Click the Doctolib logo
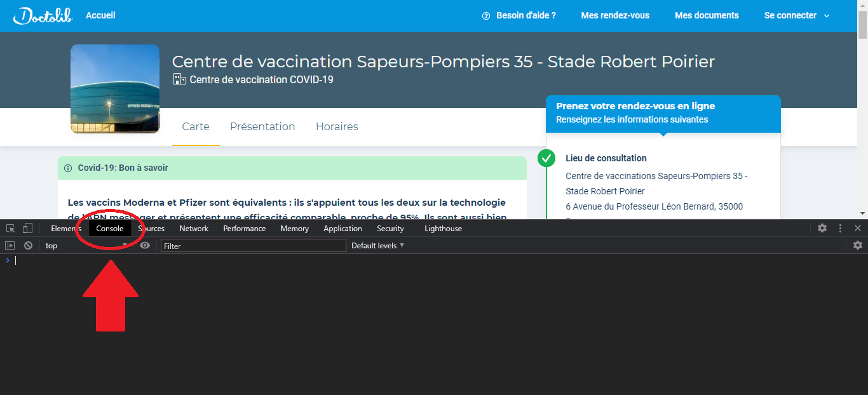 (43, 16)
